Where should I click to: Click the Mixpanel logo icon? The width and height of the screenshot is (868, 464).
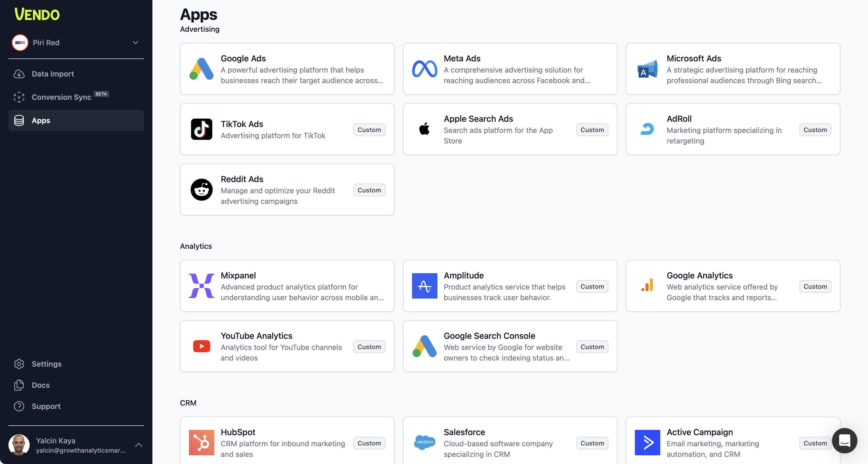tap(201, 286)
